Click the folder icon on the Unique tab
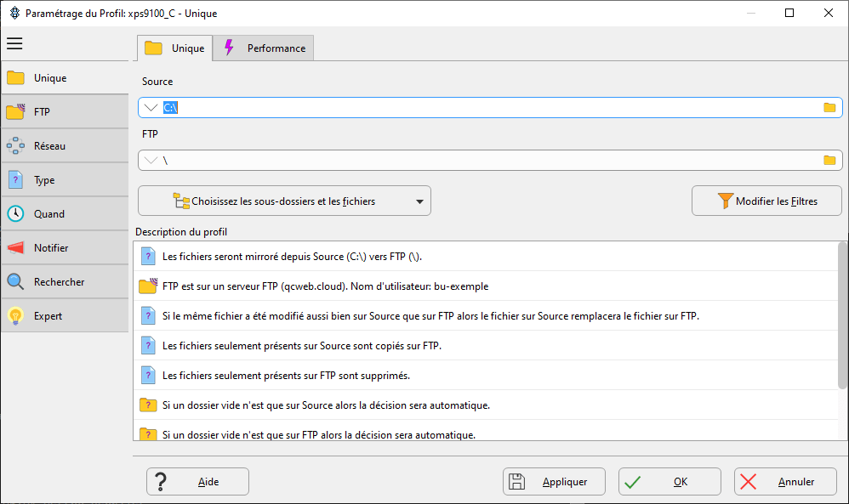849x504 pixels. [153, 48]
